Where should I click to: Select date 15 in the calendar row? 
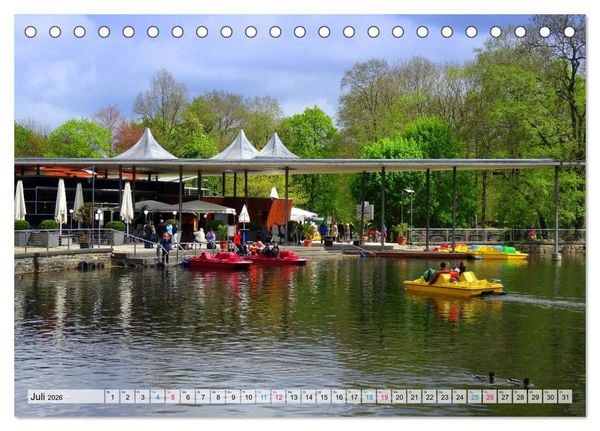coord(324,397)
